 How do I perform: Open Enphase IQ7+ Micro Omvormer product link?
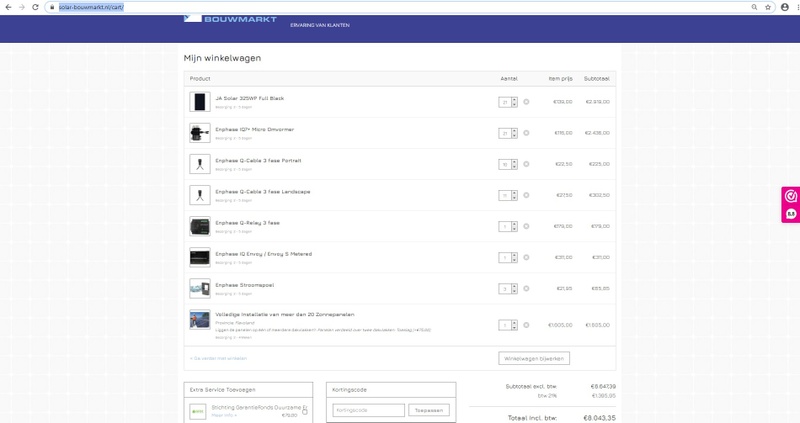(x=255, y=129)
